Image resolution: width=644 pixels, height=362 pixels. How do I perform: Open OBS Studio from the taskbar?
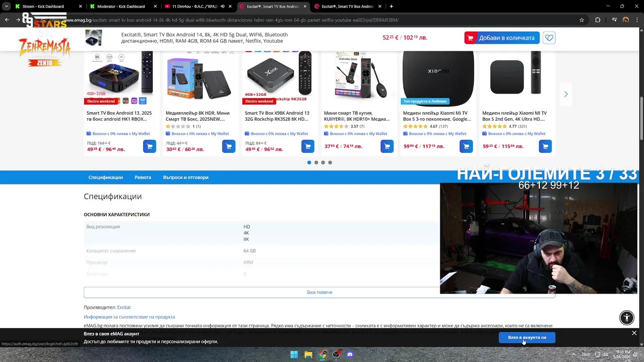336,354
